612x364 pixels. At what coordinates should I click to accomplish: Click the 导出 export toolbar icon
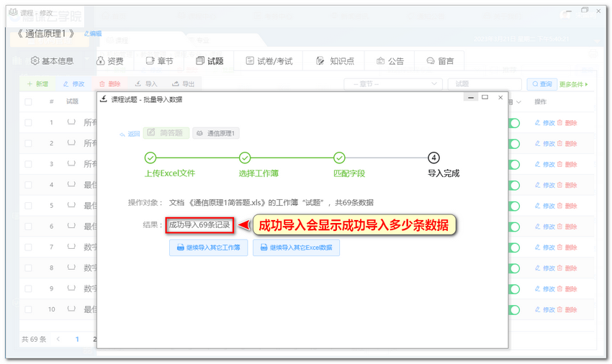tap(183, 84)
